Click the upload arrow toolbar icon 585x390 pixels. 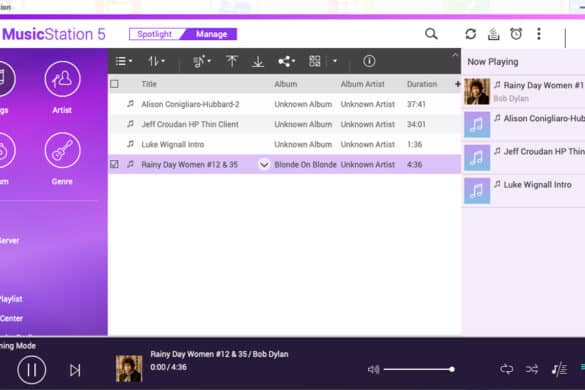point(232,61)
